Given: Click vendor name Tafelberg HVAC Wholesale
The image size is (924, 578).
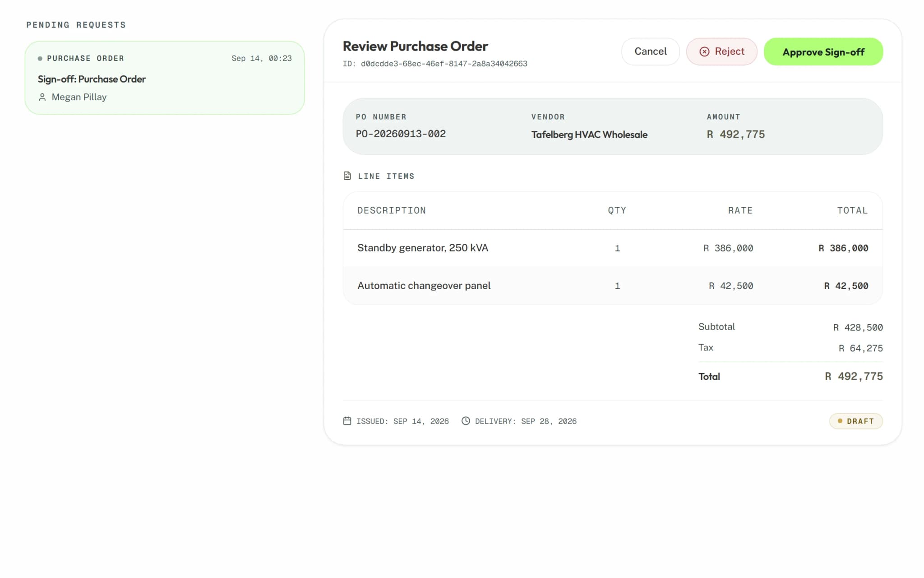Looking at the screenshot, I should pyautogui.click(x=589, y=135).
